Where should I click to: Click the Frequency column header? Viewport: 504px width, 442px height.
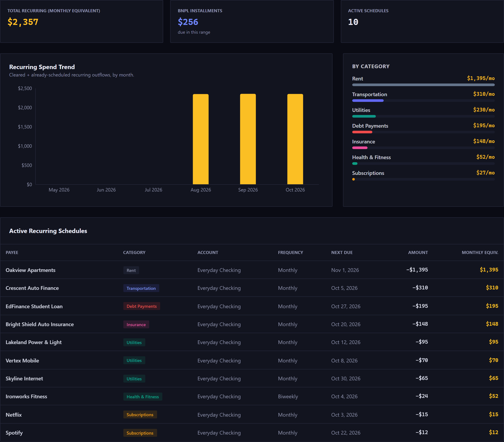290,252
